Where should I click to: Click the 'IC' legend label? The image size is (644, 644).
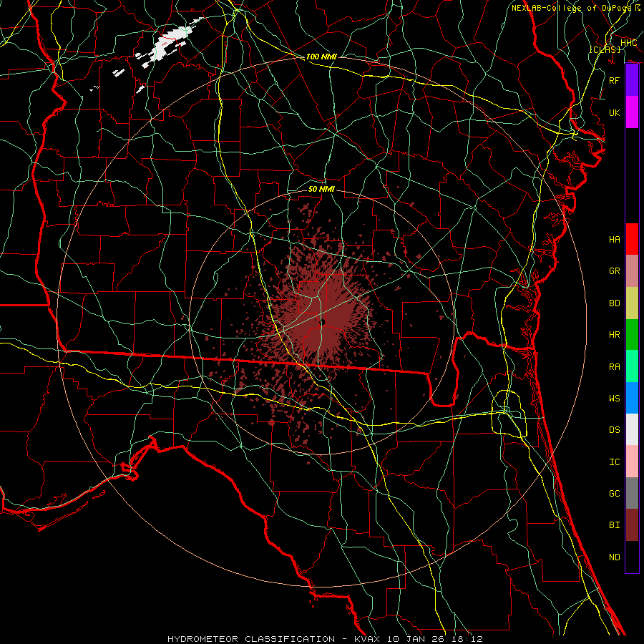(x=615, y=462)
